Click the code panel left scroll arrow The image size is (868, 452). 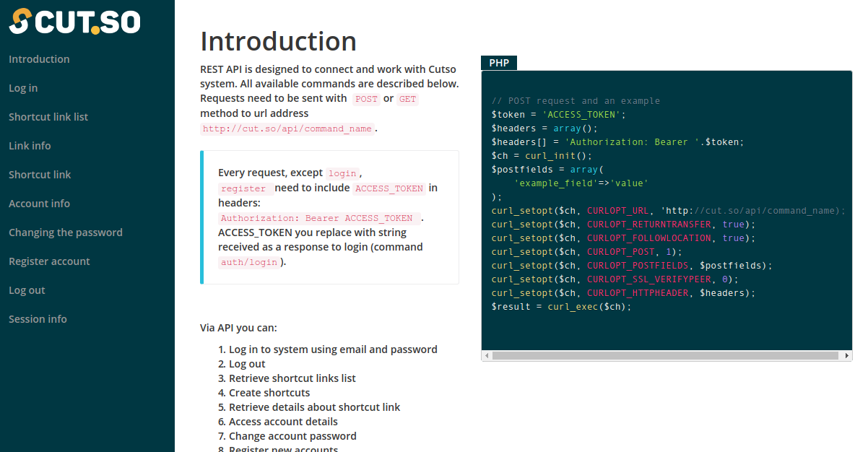pos(487,355)
